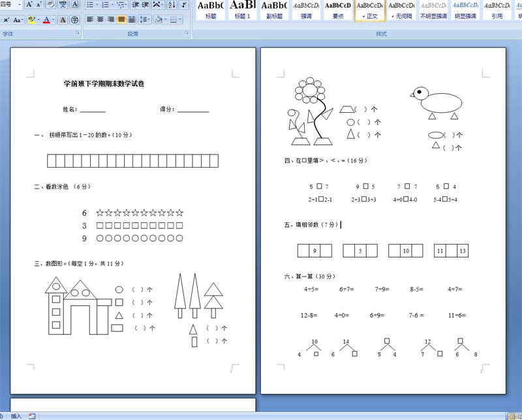The width and height of the screenshot is (522, 420).
Task: Click the Sort A-Z button
Action: pos(172,5)
